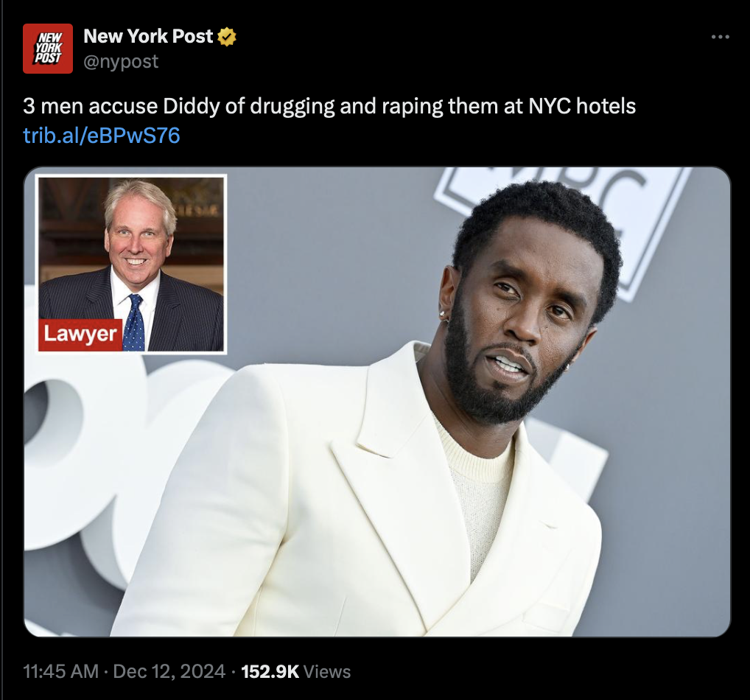This screenshot has height=700, width=750.
Task: Click the Dec 12, 2024 date
Action: point(169,671)
